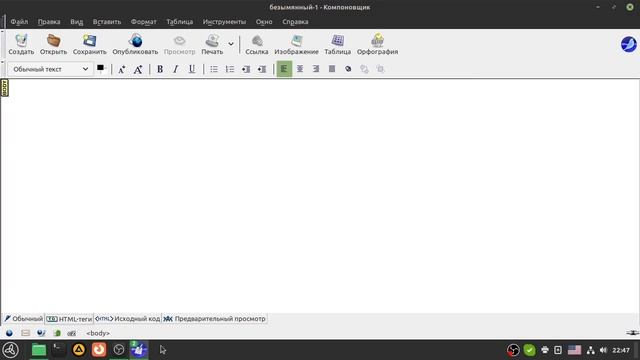640x360 pixels.
Task: Switch to the Обычный editing tab
Action: click(x=24, y=318)
